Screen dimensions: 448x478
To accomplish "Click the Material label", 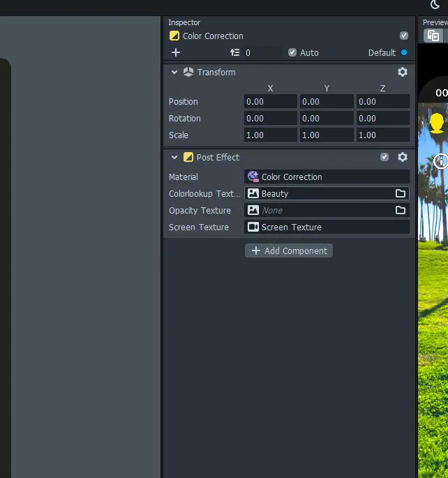I will tap(184, 177).
